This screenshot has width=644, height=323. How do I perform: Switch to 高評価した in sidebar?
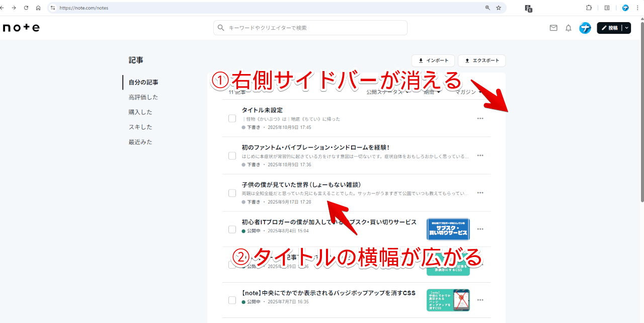[x=143, y=97]
